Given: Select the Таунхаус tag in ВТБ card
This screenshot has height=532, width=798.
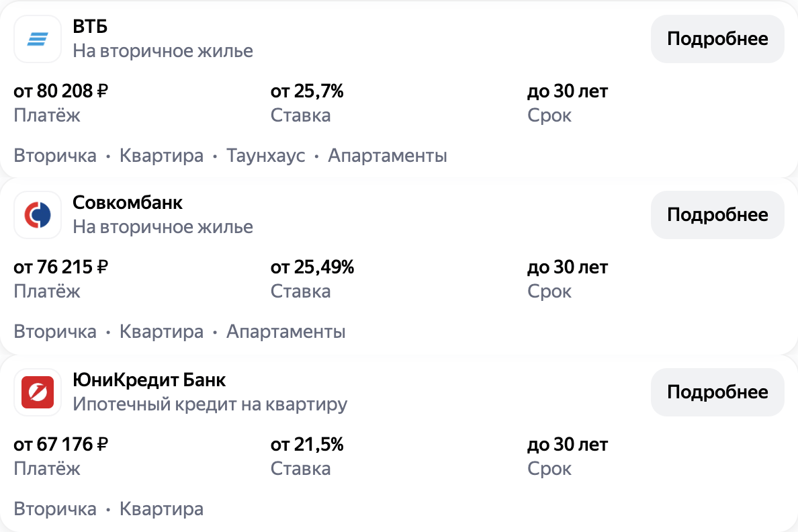Looking at the screenshot, I should pos(266,156).
